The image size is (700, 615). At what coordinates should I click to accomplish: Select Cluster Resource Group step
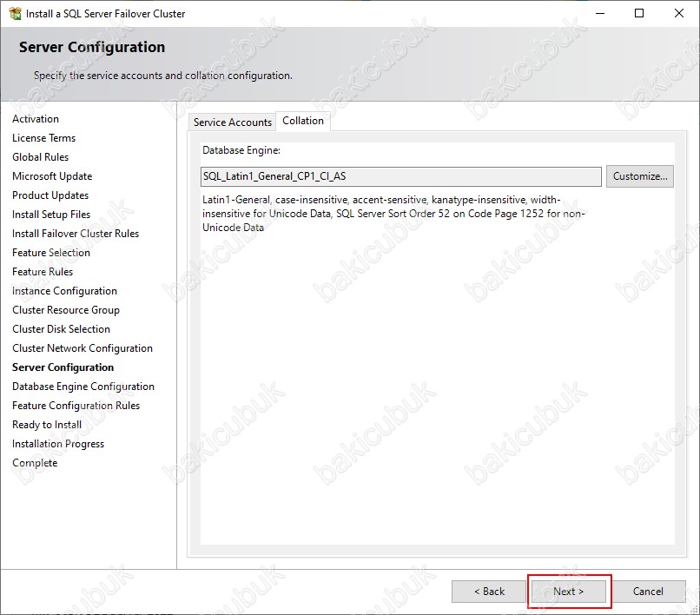pyautogui.click(x=66, y=310)
